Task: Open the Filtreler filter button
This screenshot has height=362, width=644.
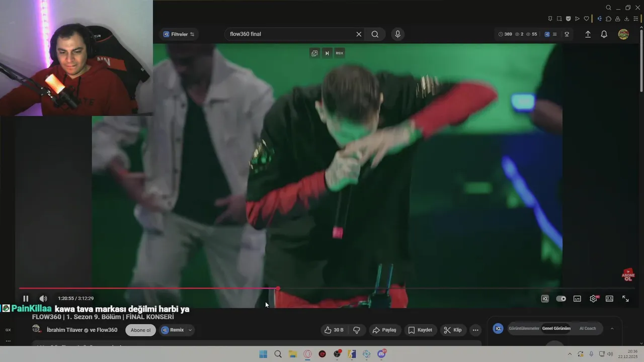Action: (x=179, y=34)
